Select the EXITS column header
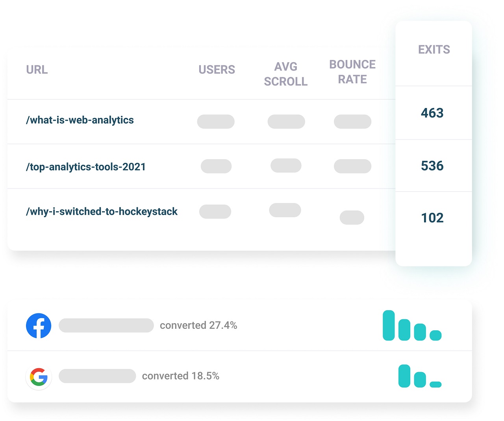504x421 pixels. pyautogui.click(x=434, y=50)
